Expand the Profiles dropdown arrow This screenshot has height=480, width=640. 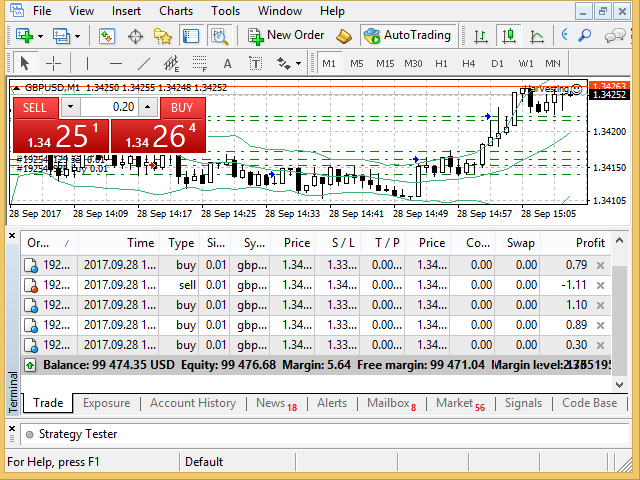pos(77,36)
